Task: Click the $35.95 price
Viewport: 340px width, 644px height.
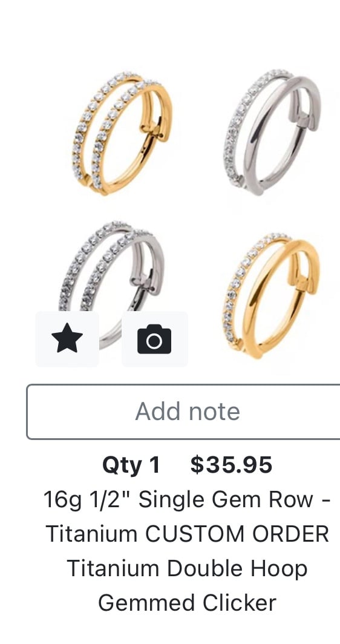Action: pyautogui.click(x=231, y=465)
